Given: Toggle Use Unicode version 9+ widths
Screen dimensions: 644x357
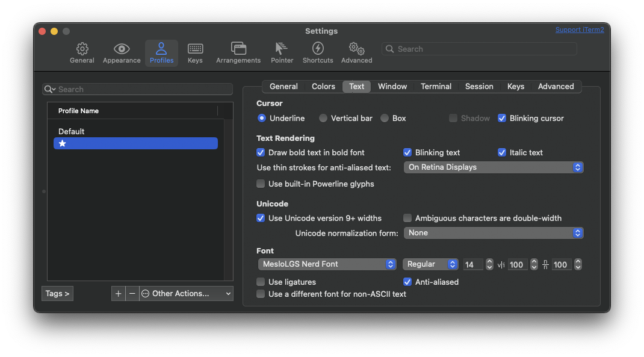Looking at the screenshot, I should [261, 218].
